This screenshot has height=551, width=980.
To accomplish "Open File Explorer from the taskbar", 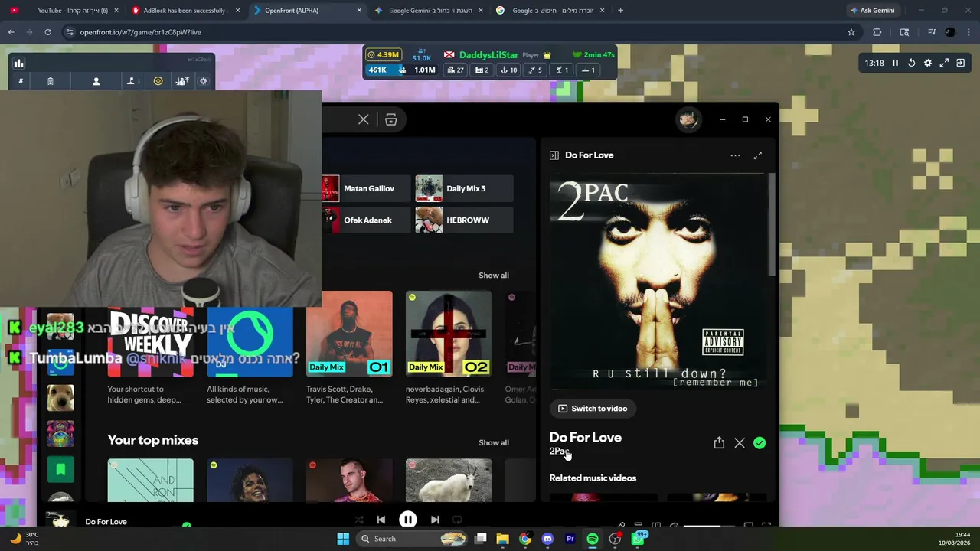I will coord(502,539).
